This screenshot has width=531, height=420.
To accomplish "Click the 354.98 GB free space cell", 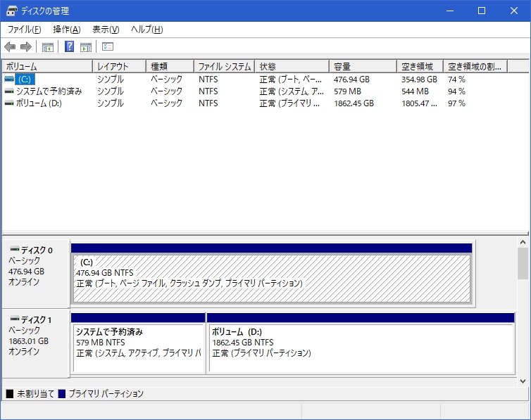I will (x=419, y=79).
